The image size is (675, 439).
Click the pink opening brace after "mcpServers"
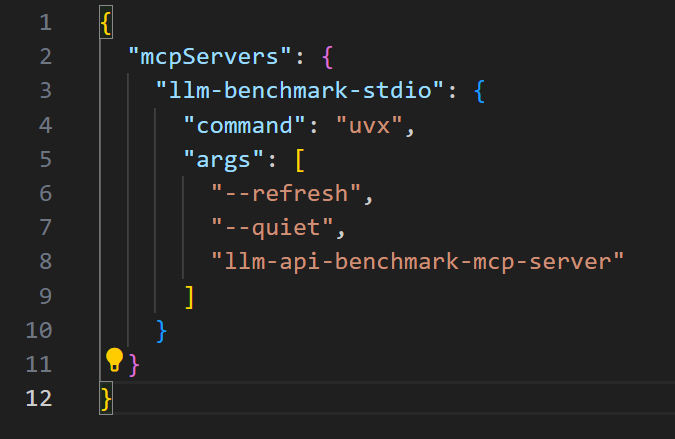click(x=326, y=57)
